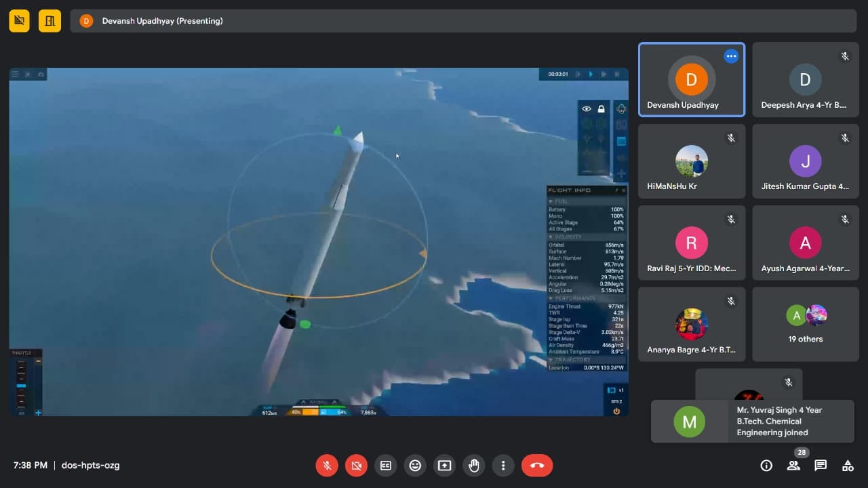Close the Flight Info panel

(623, 190)
